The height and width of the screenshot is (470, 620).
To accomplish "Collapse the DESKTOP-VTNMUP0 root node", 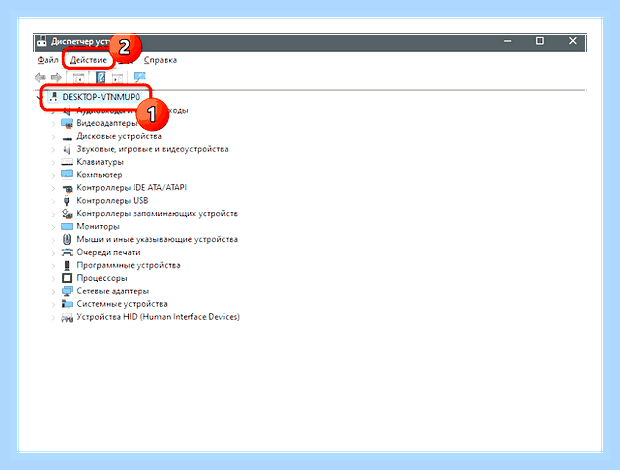I will [40, 97].
